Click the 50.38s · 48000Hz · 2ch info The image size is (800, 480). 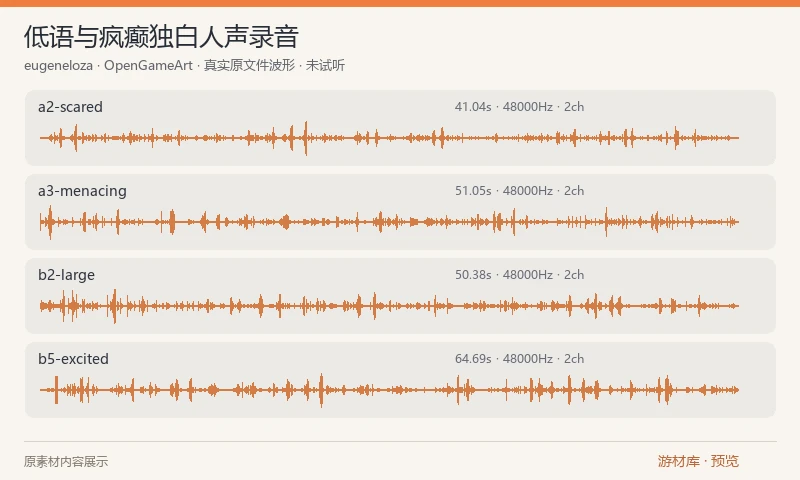click(519, 275)
